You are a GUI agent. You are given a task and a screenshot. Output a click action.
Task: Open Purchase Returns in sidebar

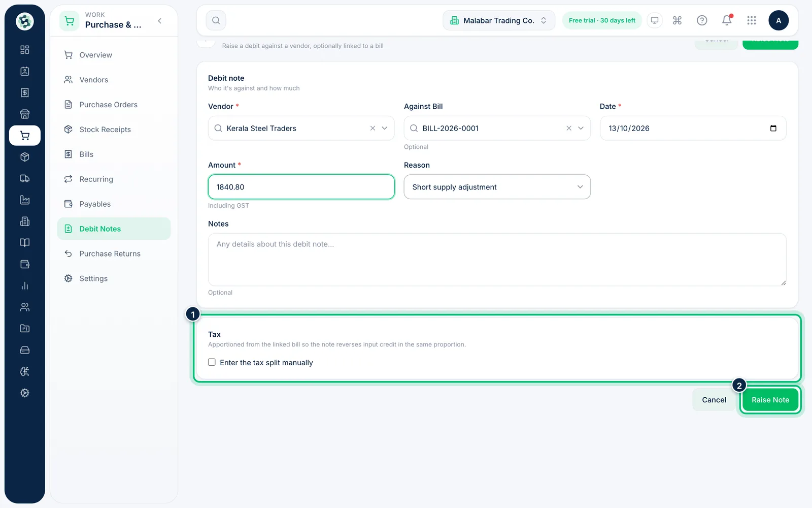(x=114, y=253)
